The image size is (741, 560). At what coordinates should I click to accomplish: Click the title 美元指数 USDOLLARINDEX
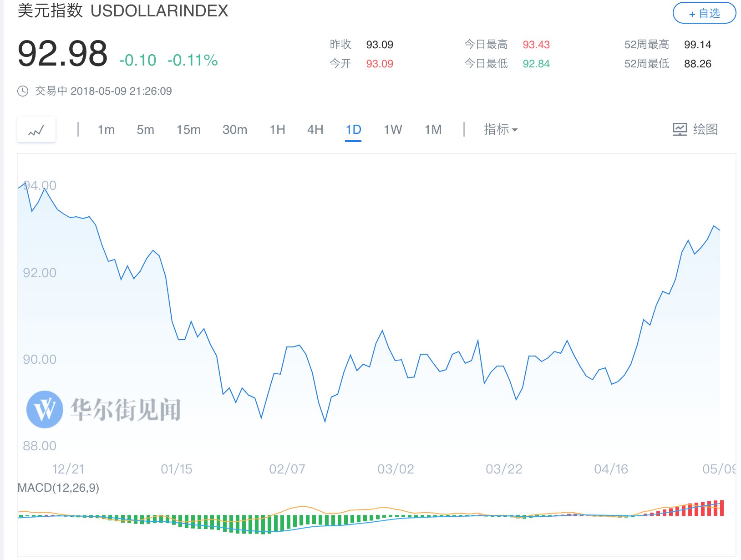123,10
